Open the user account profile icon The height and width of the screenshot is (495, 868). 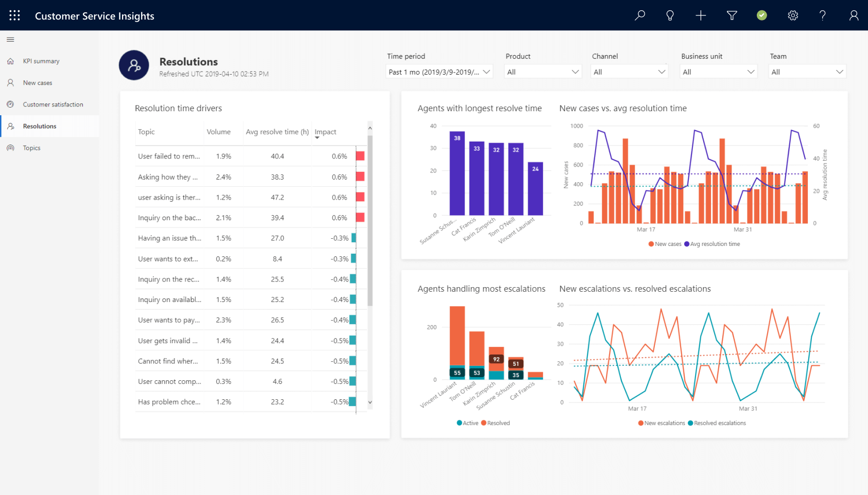(x=854, y=15)
